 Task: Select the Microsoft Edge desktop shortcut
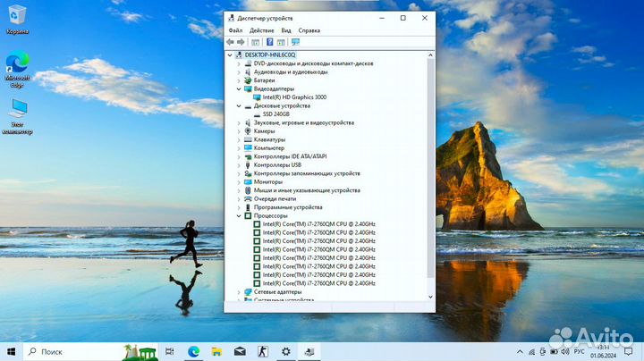17,70
